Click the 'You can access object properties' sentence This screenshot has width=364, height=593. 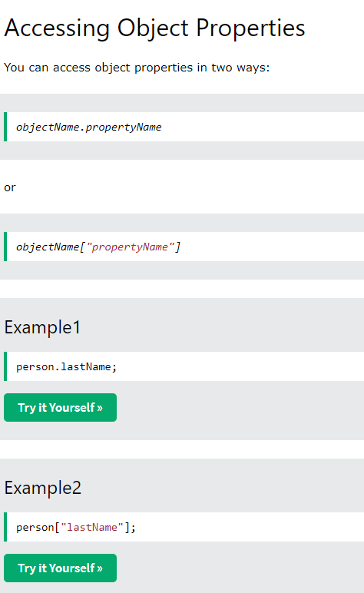137,68
